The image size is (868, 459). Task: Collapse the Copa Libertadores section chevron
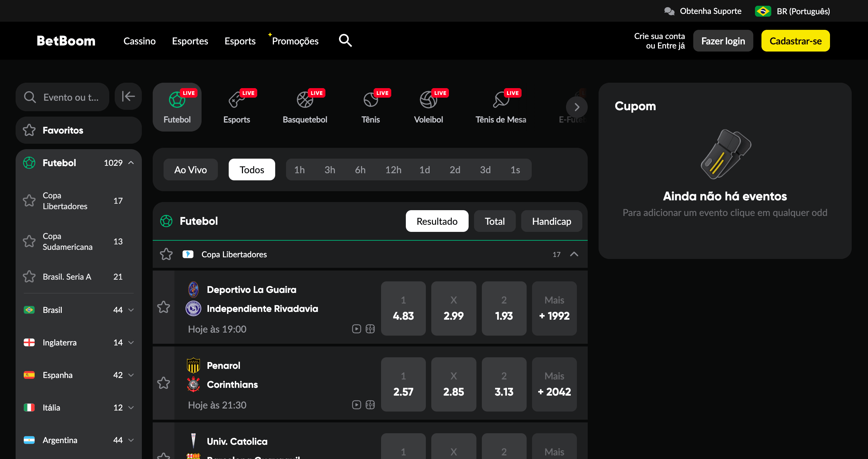[x=574, y=254]
